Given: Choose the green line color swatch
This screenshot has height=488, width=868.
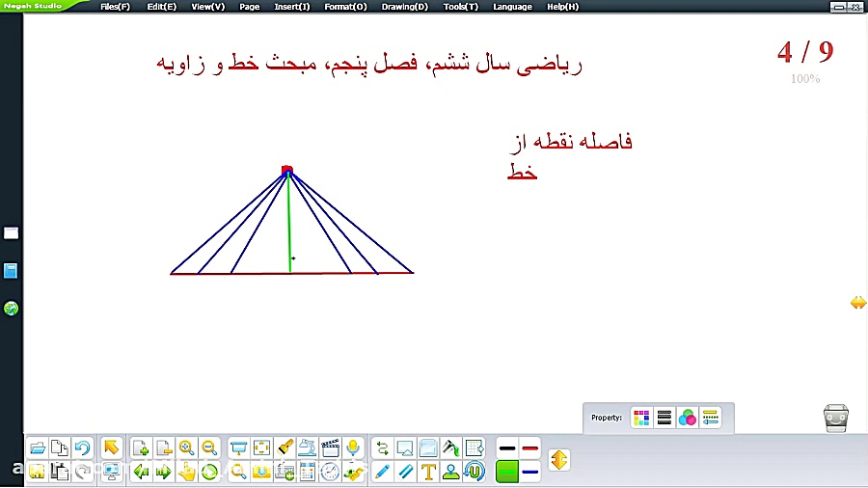Looking at the screenshot, I should (507, 472).
